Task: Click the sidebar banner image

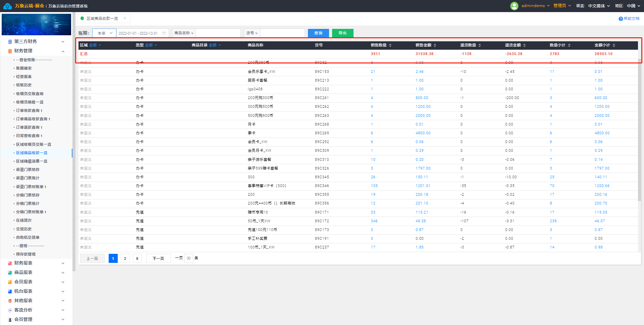Action: [36, 25]
